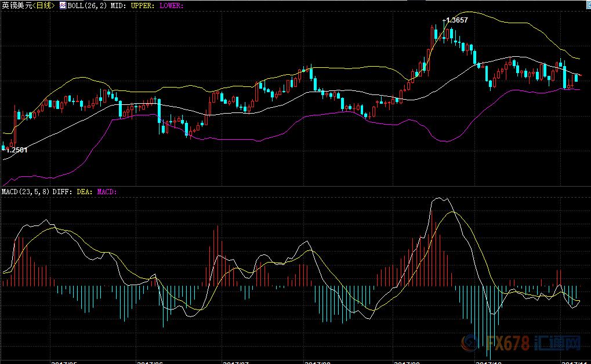Click the magenta LOWER legend label
591x364 pixels.
click(171, 5)
